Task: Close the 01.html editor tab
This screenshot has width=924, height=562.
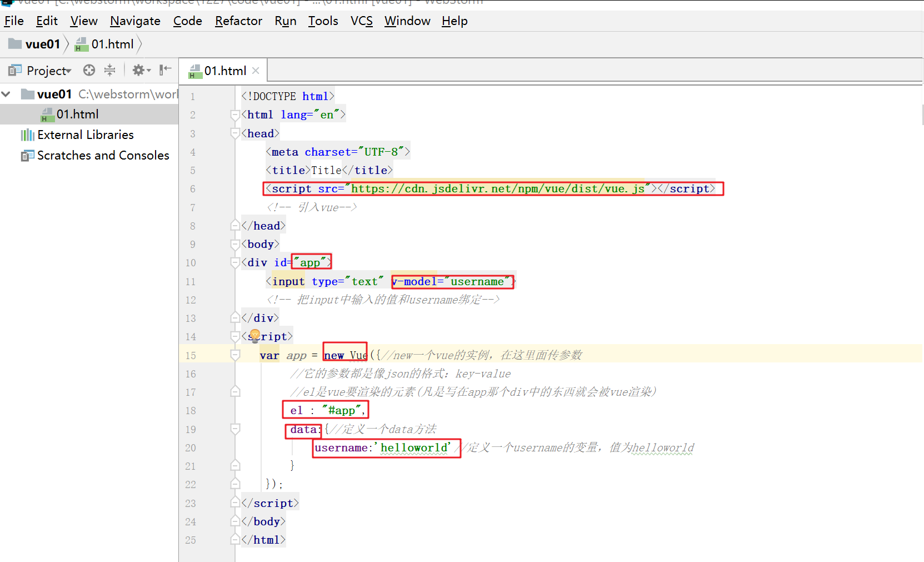Action: pos(256,71)
